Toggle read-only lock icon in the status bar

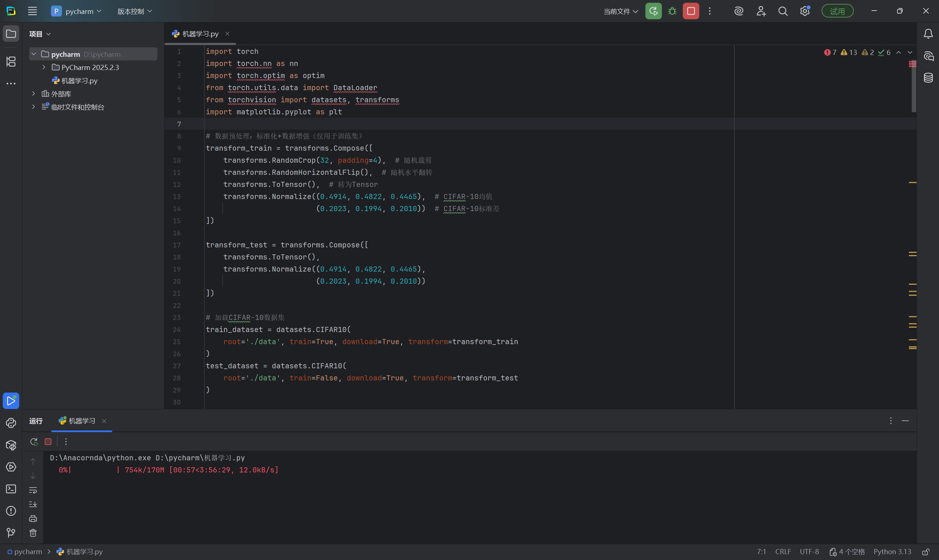coord(925,552)
